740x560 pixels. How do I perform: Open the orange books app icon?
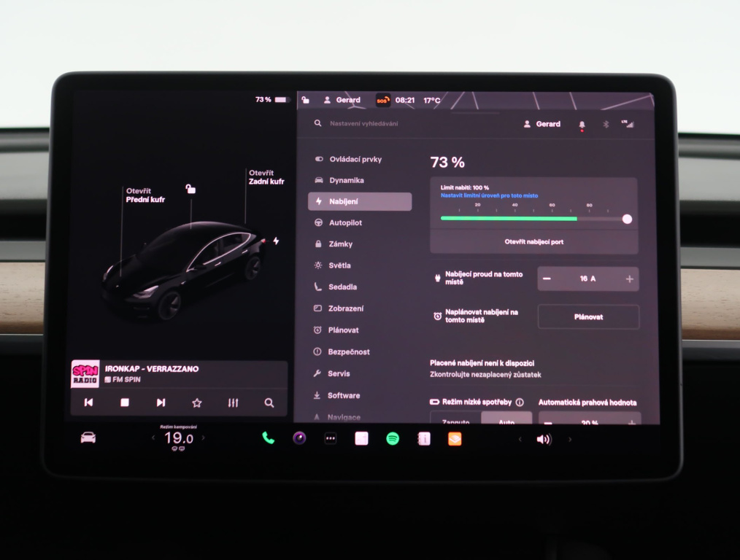(455, 439)
